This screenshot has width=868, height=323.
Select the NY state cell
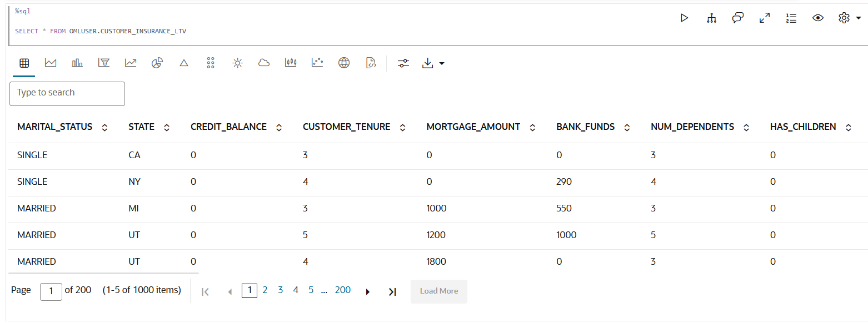click(135, 181)
